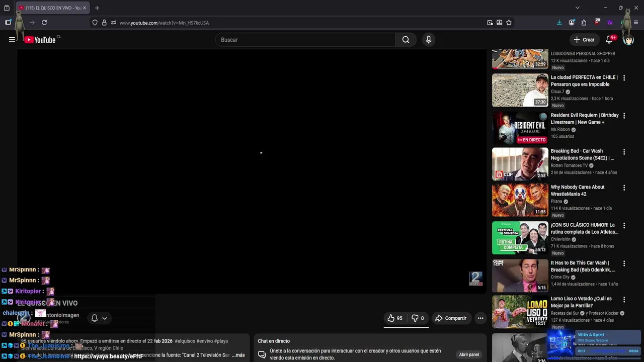Visit Chilevisión channel name
The width and height of the screenshot is (644, 362).
(x=560, y=239)
